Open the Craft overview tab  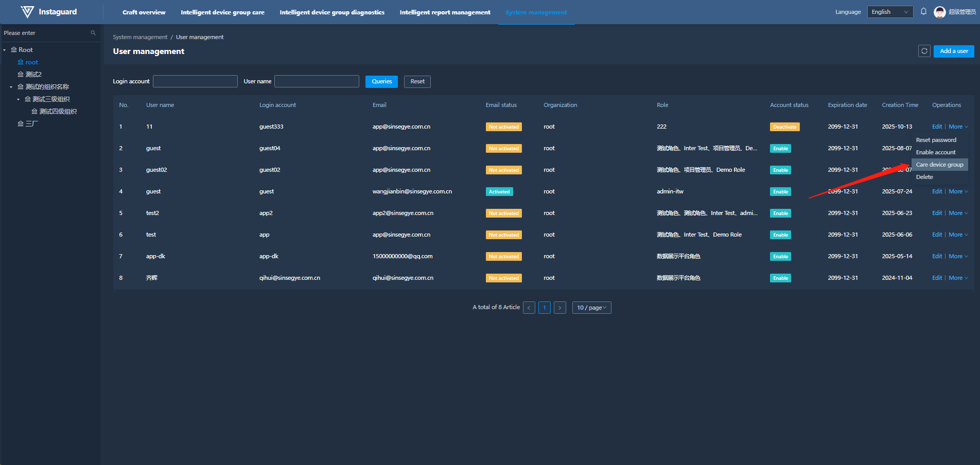coord(144,12)
